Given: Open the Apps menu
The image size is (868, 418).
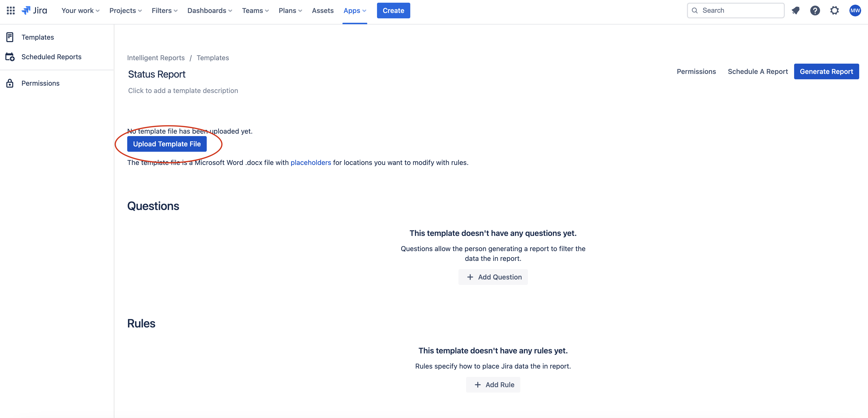Looking at the screenshot, I should click(x=354, y=11).
